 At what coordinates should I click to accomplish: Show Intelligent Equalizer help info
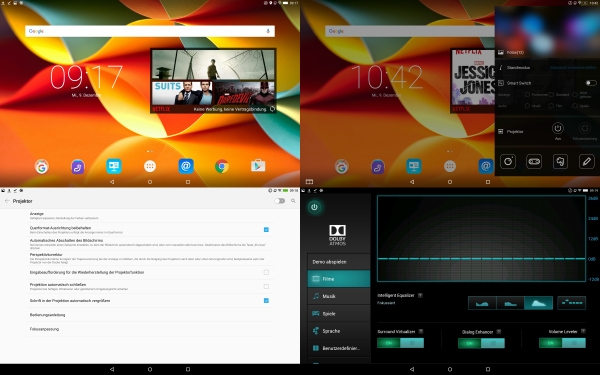[420, 295]
